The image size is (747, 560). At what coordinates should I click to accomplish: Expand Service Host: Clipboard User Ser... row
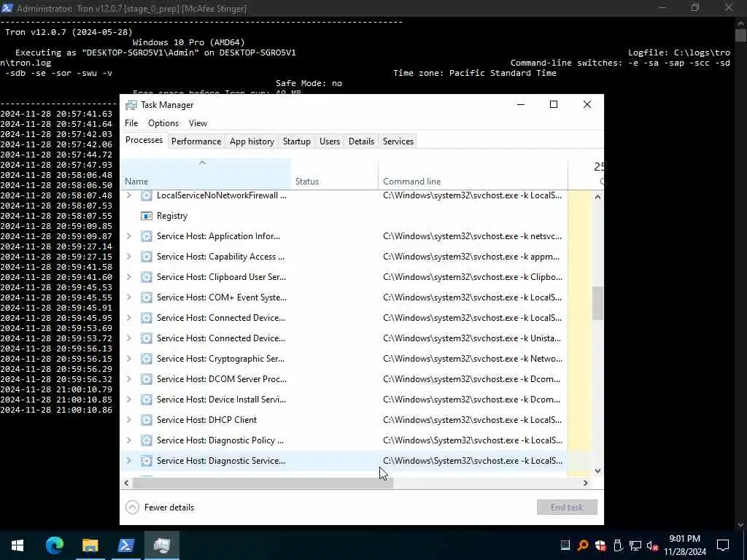click(128, 277)
